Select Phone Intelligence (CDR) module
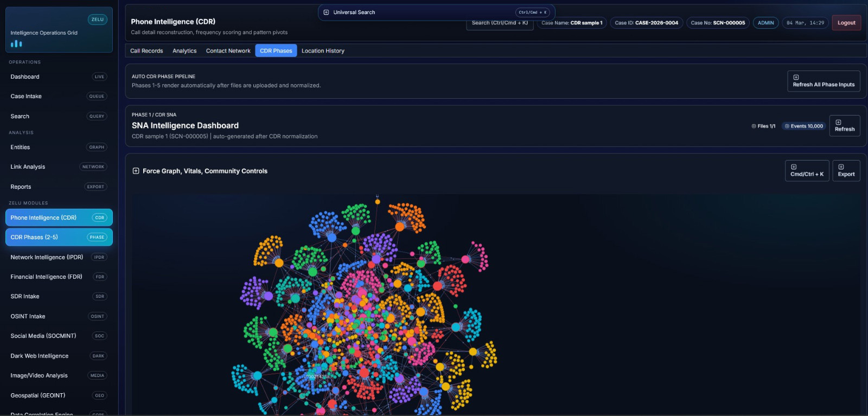Screen dimensions: 868x416 click(x=59, y=217)
